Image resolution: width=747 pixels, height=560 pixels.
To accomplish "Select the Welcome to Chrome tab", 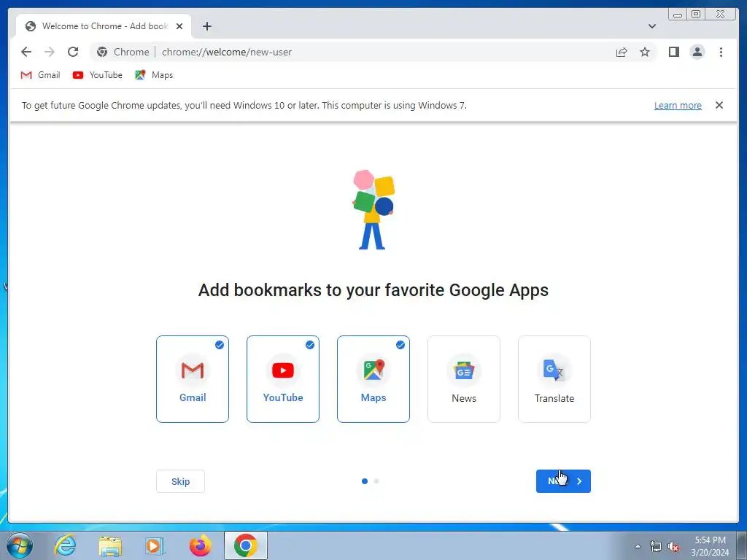I will [104, 26].
